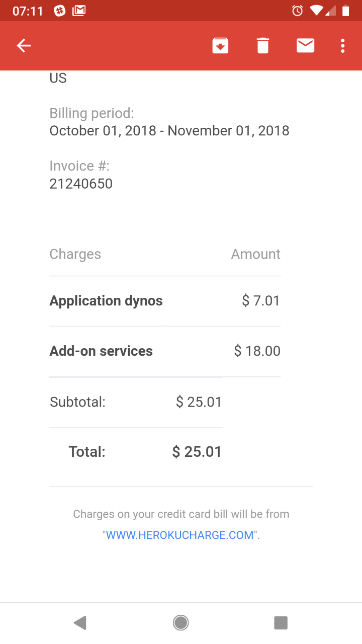Tap the Gmail notification icon in status bar

pos(79,11)
